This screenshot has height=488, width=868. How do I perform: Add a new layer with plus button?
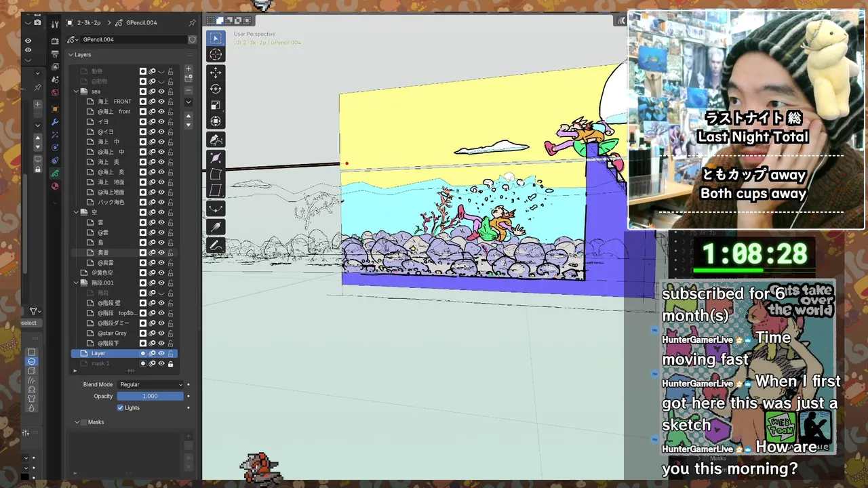tap(189, 69)
